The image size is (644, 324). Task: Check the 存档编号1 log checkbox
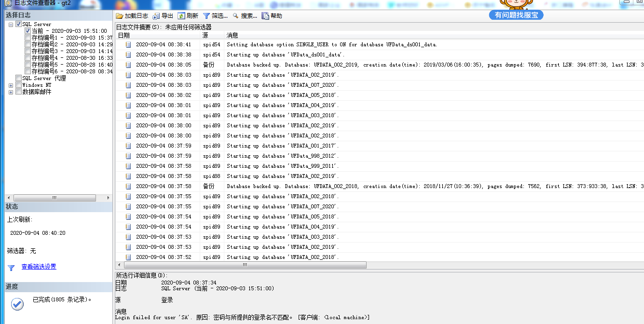point(27,38)
